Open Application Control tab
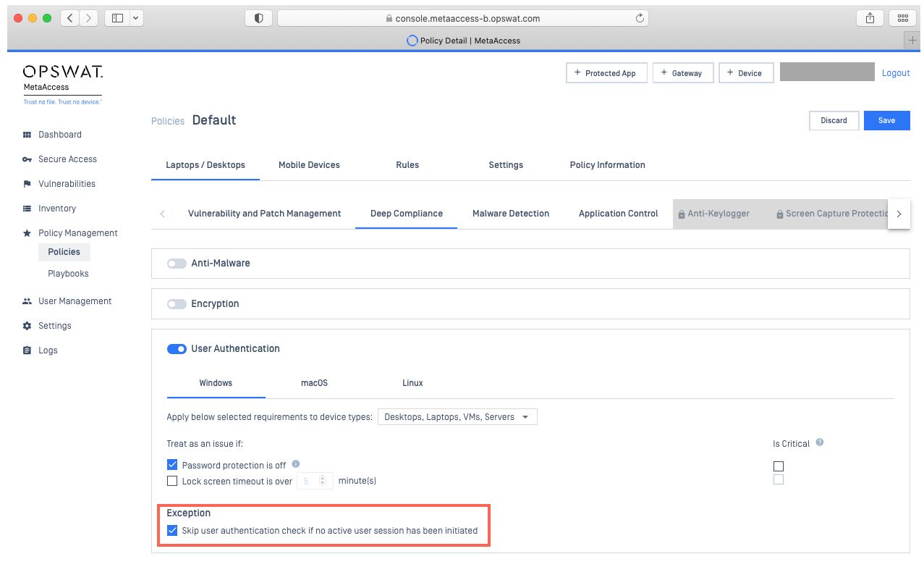This screenshot has width=924, height=567. click(x=619, y=214)
